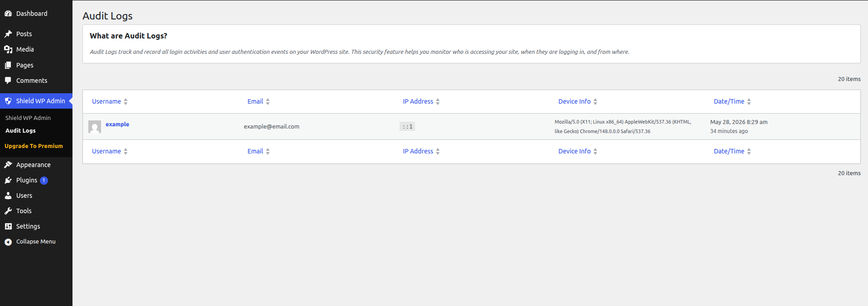Screen dimensions: 868x306
Task: Click the Posts pushpin icon
Action: [8, 34]
